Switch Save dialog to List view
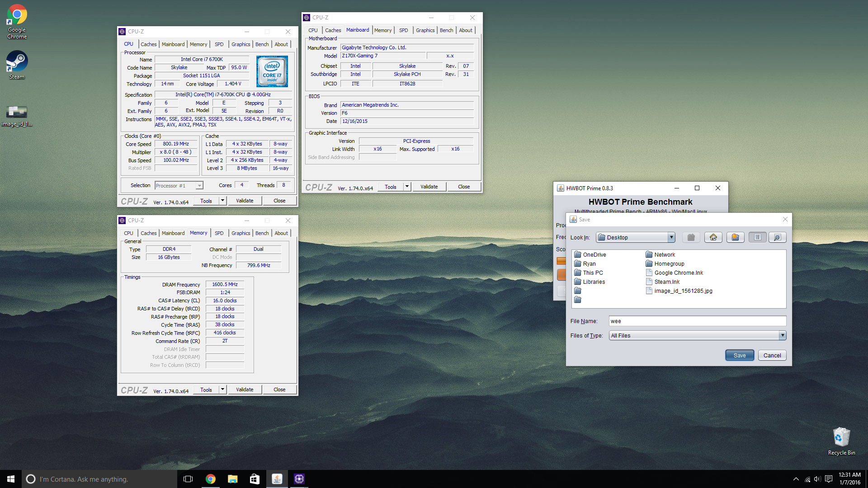Image resolution: width=868 pixels, height=488 pixels. [758, 237]
